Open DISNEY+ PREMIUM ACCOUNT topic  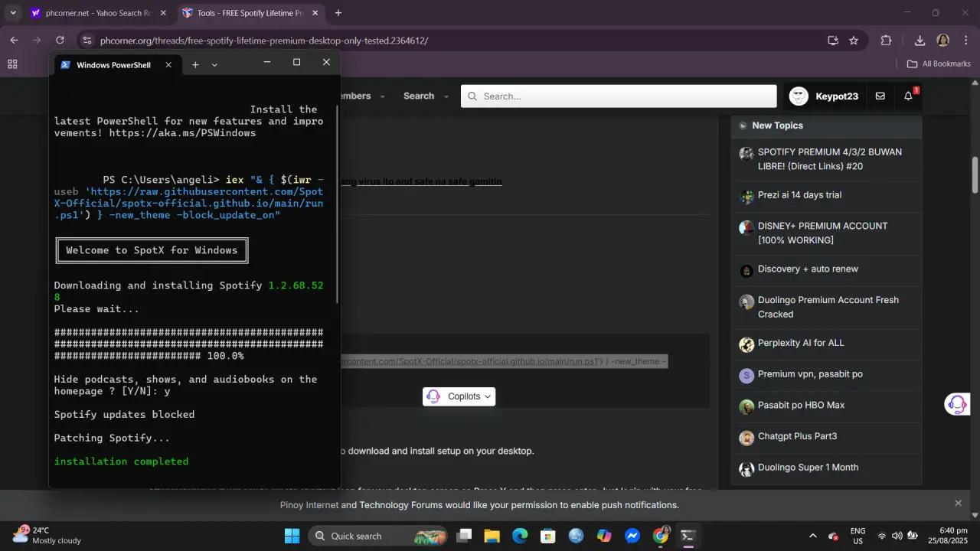coord(823,233)
